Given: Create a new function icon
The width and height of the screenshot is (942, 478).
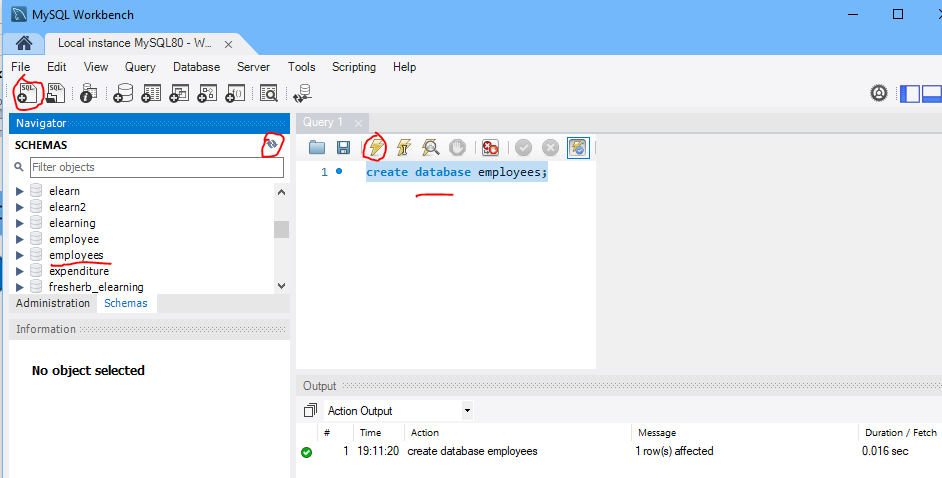Looking at the screenshot, I should pos(235,93).
